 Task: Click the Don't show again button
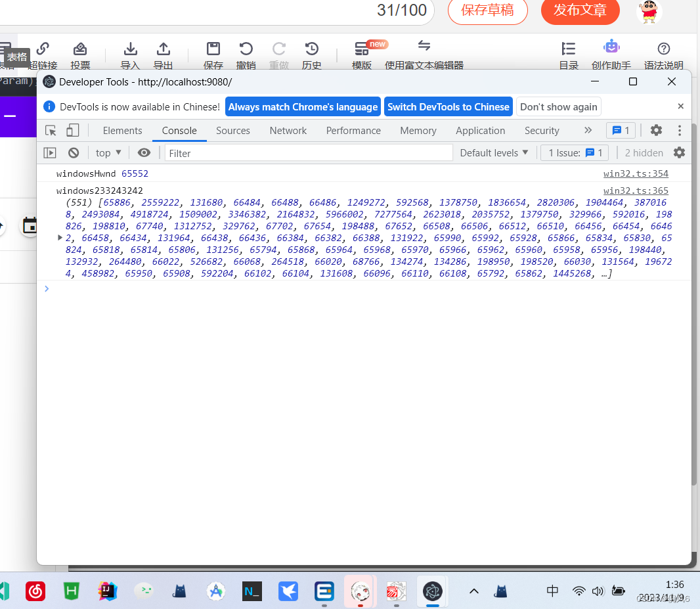point(558,106)
